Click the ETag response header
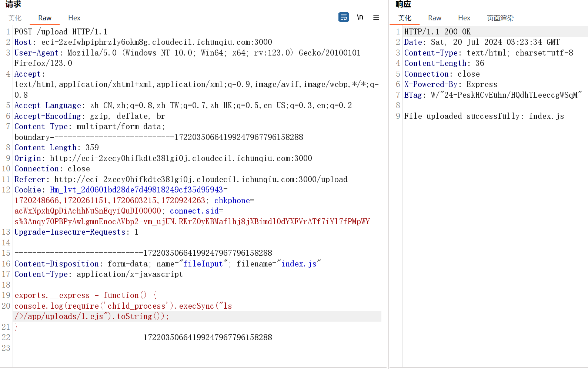Screen dimensions: 588x369 [x=493, y=95]
